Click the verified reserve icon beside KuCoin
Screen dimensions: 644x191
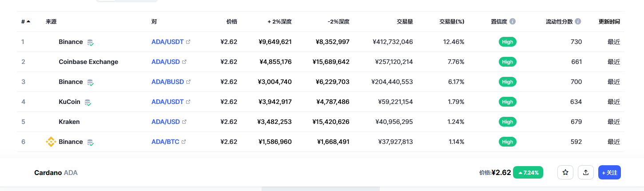coord(88,103)
